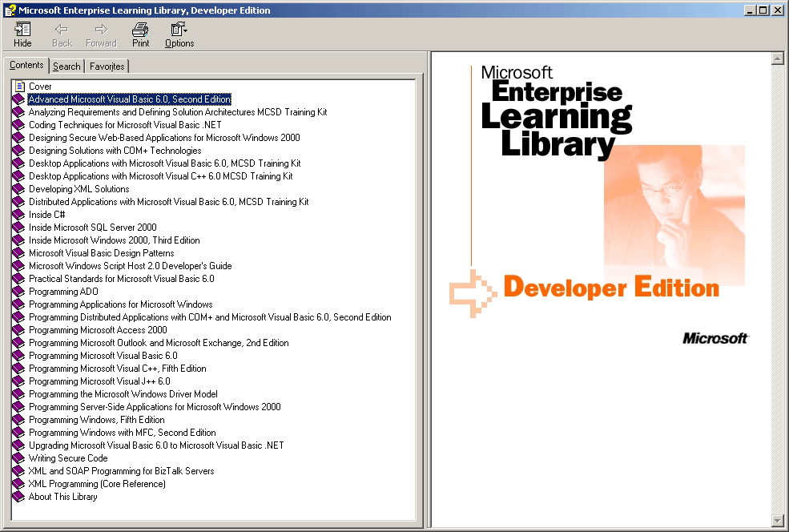The image size is (789, 532).
Task: Click book icon for XML and SOAP Programming
Action: click(x=18, y=471)
